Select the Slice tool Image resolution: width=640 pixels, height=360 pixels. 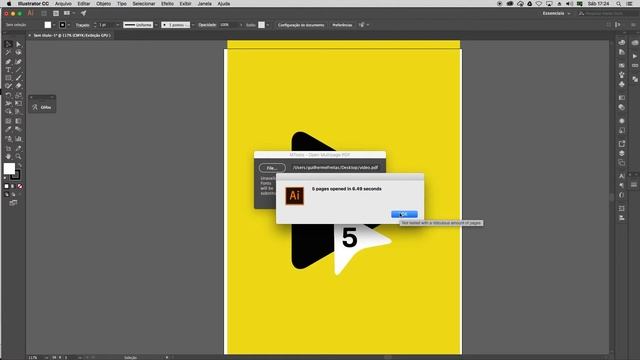point(18,149)
